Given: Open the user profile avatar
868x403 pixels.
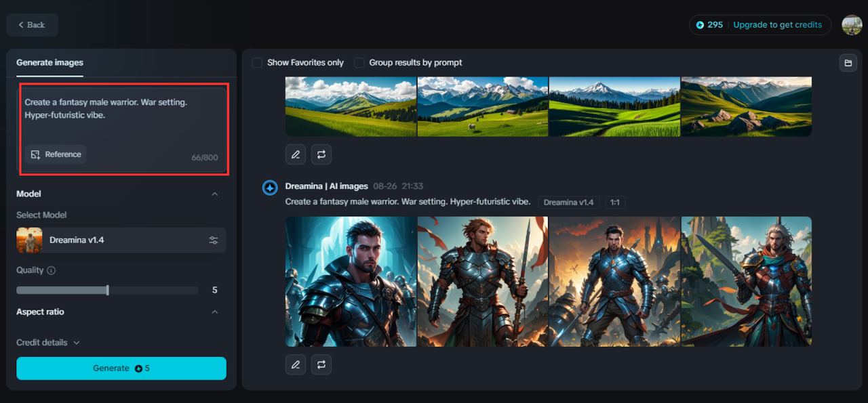Looking at the screenshot, I should [852, 25].
